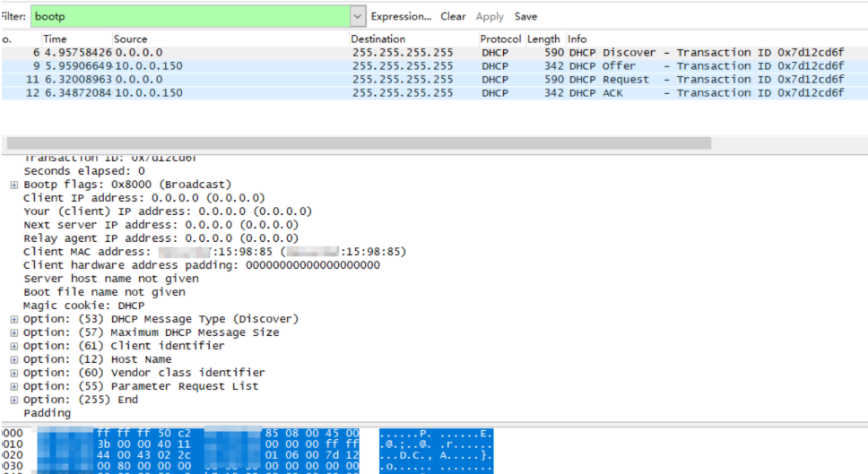Select Boot file name not given

104,292
